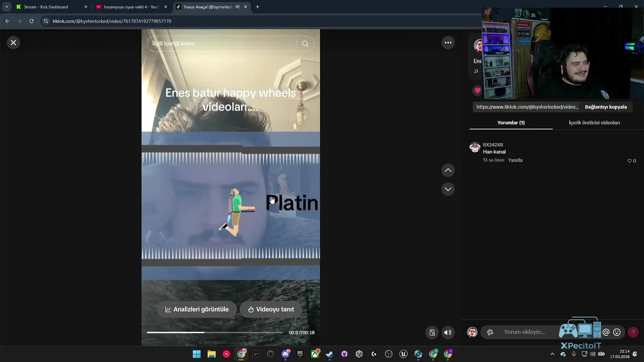This screenshot has height=362, width=644.
Task: Click the red heart like icon
Action: (x=477, y=90)
